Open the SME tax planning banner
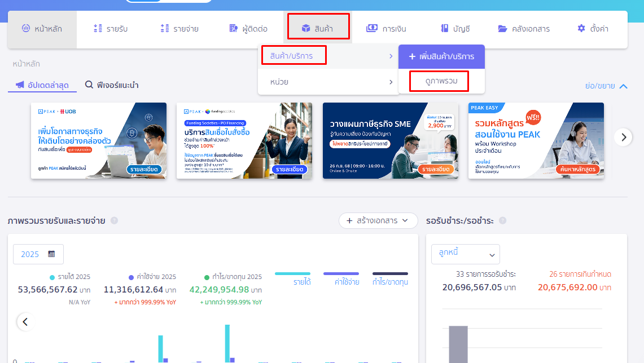The width and height of the screenshot is (644, 363). [391, 141]
